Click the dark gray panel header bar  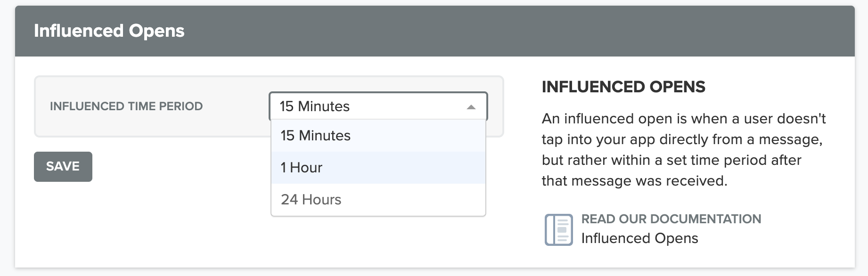pos(434,31)
